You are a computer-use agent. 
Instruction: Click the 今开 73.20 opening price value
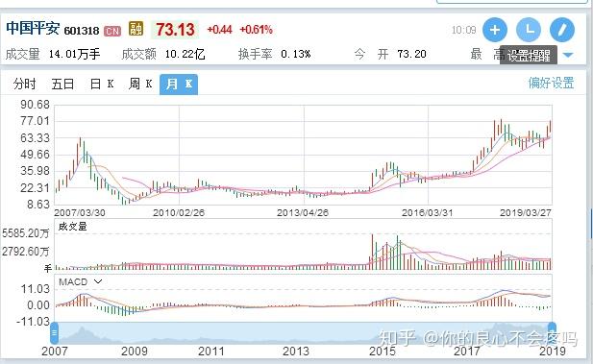[x=411, y=55]
